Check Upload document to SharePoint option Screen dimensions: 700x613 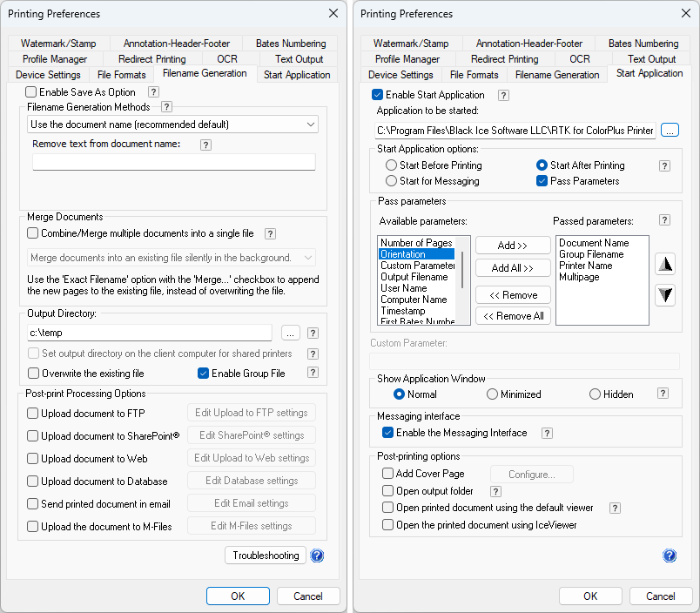[x=33, y=436]
